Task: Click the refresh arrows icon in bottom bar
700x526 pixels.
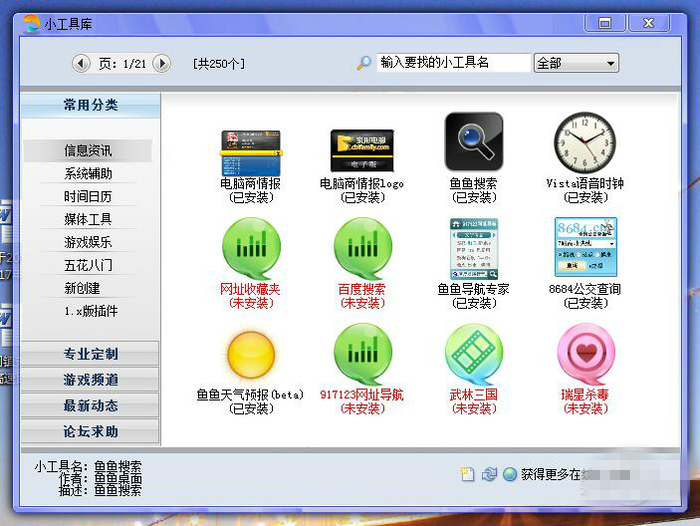Action: coord(489,474)
